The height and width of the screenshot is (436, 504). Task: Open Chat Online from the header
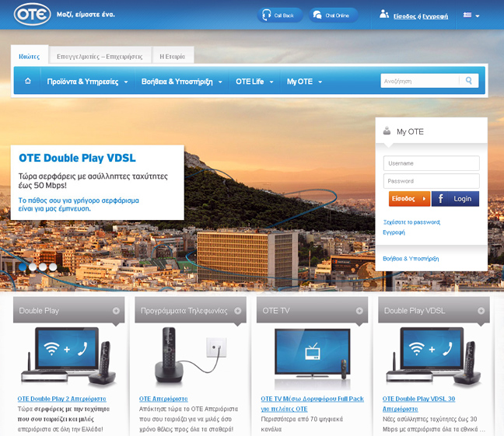(334, 15)
